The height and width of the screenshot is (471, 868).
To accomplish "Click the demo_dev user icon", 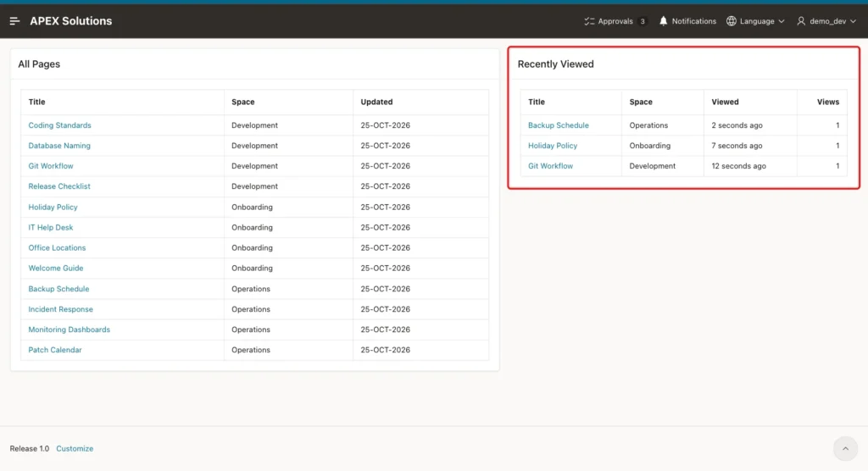I will (x=801, y=21).
